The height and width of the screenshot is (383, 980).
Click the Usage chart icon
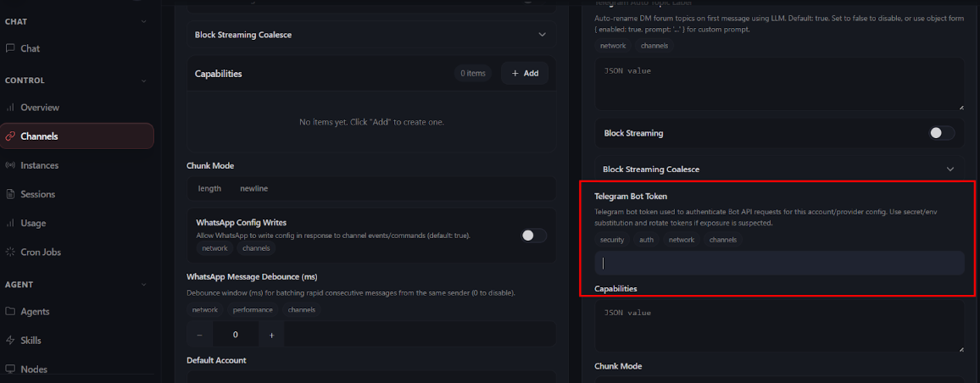tap(10, 223)
